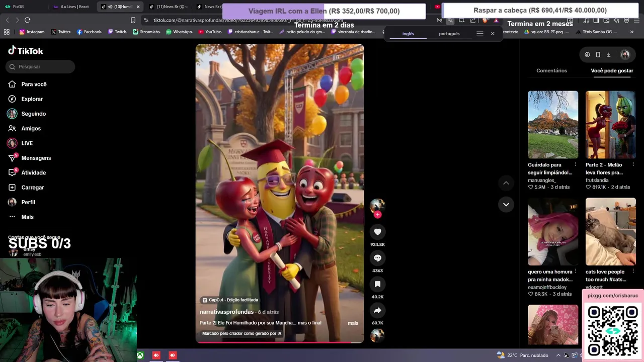Share the video using the arrow icon
Image resolution: width=644 pixels, height=362 pixels.
377,310
